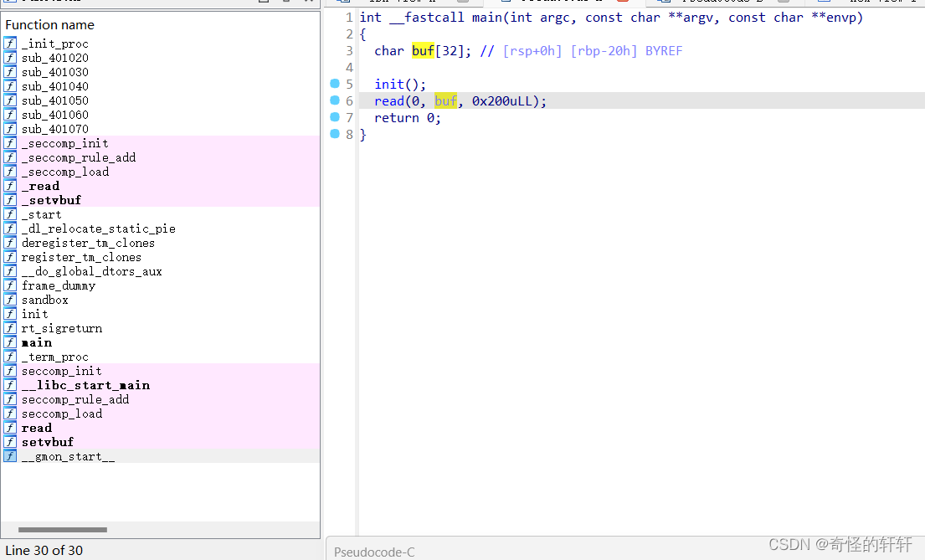This screenshot has height=560, width=925.
Task: Click the f icon beside rt_sigreturn
Action: tap(9, 328)
